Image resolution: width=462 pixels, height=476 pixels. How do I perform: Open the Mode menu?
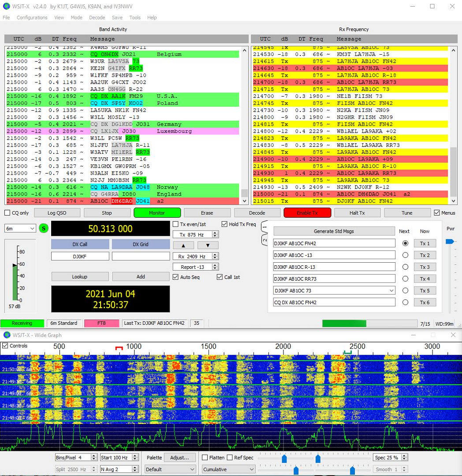click(76, 18)
